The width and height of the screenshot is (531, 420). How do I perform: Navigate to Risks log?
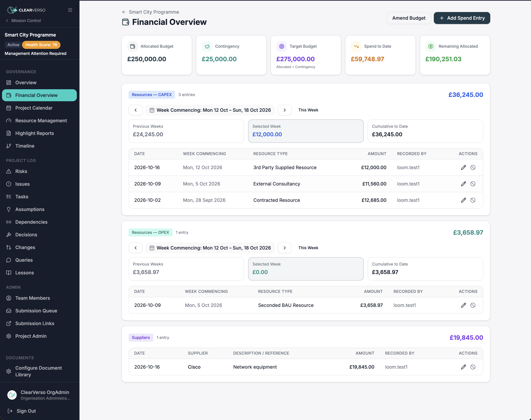pos(39,171)
